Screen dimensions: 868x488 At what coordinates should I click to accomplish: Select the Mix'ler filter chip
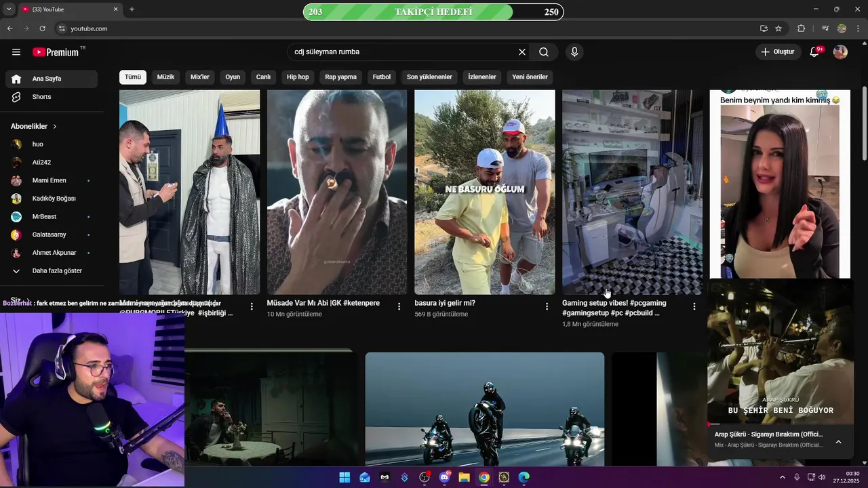pyautogui.click(x=200, y=77)
